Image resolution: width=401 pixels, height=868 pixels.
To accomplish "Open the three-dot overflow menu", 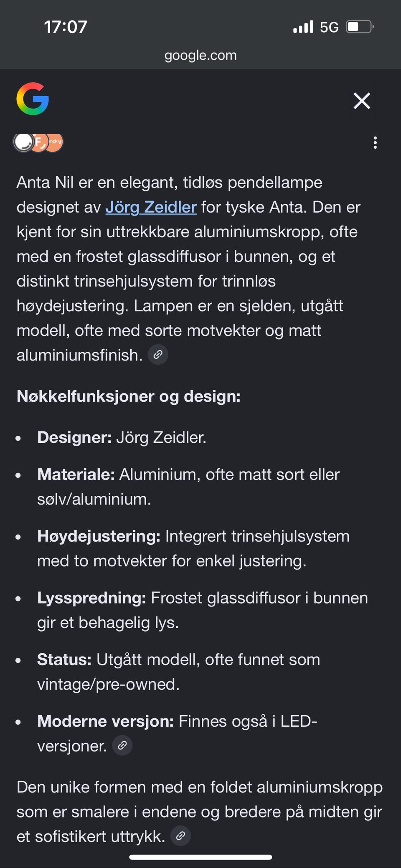I will (x=375, y=143).
